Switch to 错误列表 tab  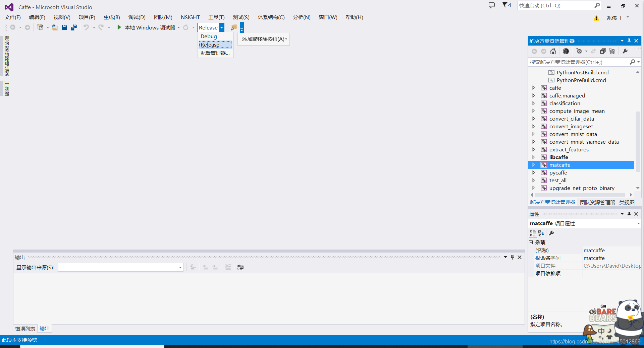click(25, 329)
